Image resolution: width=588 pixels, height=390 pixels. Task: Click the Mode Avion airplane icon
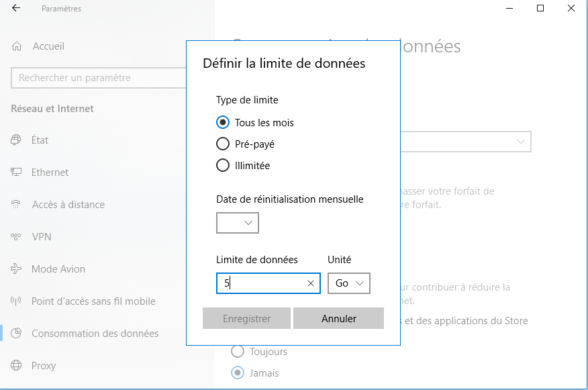coord(17,269)
